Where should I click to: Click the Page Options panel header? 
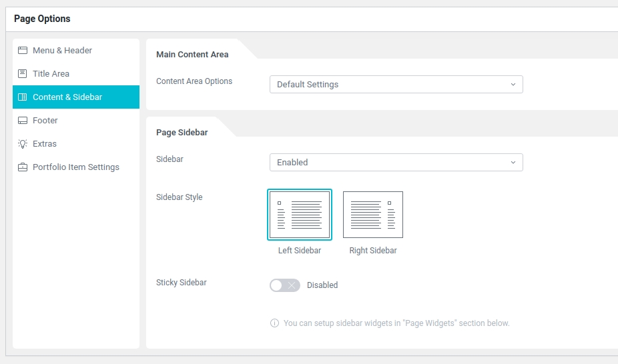[42, 19]
